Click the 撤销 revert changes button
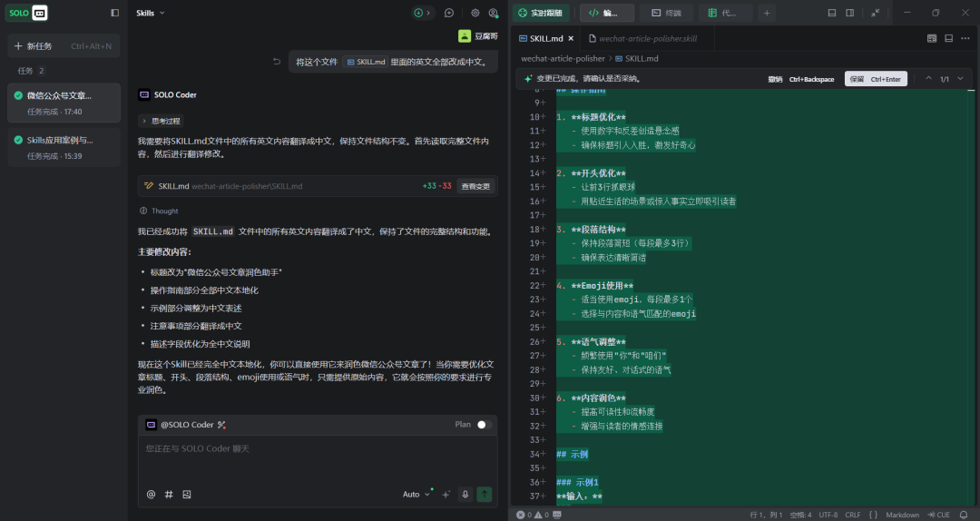980x521 pixels. click(x=800, y=80)
